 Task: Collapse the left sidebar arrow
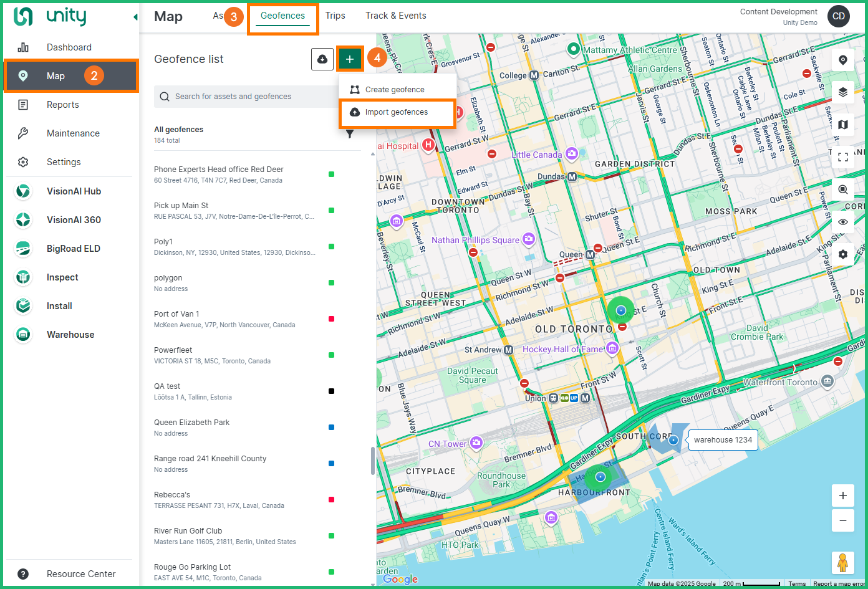135,17
